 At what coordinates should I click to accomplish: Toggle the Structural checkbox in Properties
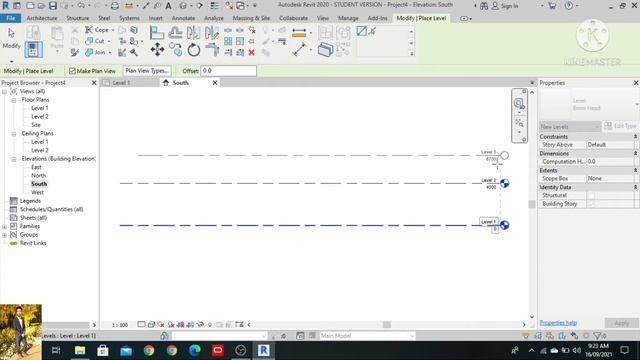[x=591, y=196]
